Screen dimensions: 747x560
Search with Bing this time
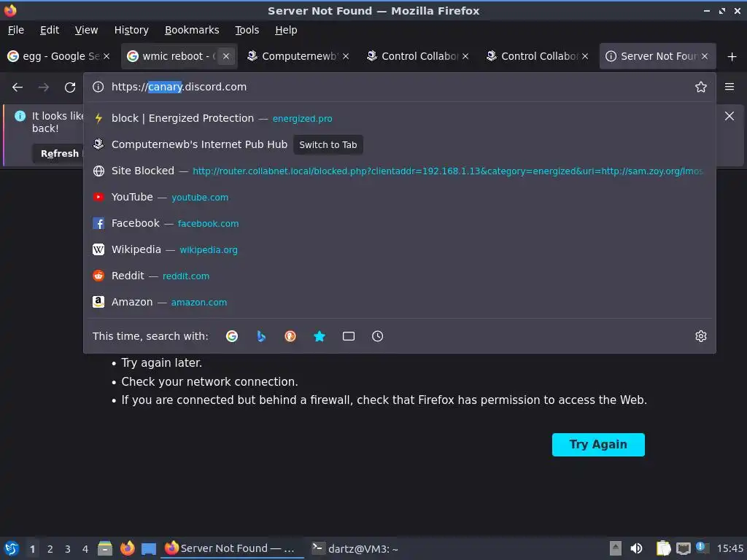point(261,336)
